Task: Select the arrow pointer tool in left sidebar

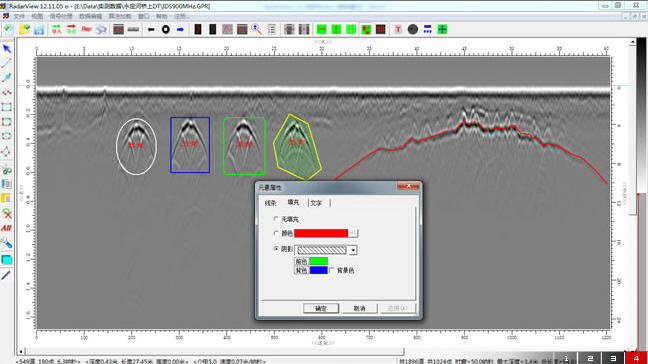Action: 7,49
